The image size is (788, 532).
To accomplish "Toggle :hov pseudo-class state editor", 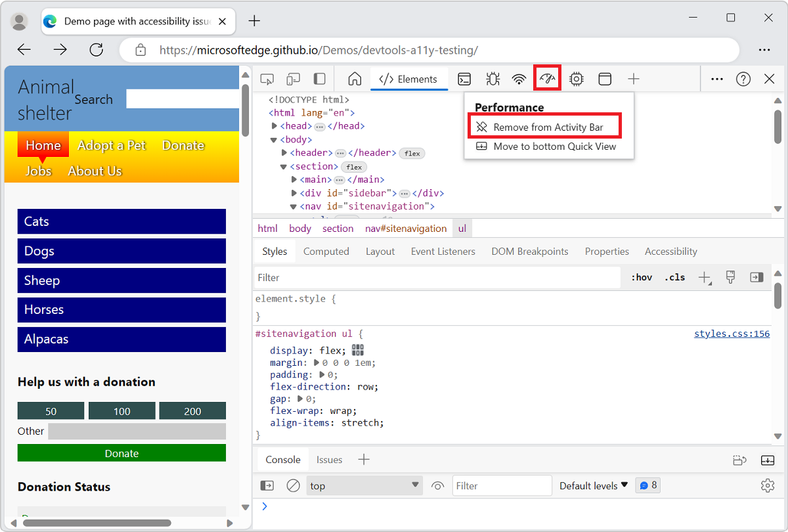I will (x=641, y=277).
